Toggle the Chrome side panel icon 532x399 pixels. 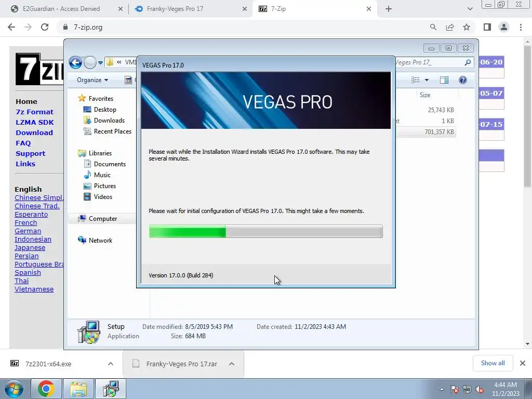tap(487, 27)
